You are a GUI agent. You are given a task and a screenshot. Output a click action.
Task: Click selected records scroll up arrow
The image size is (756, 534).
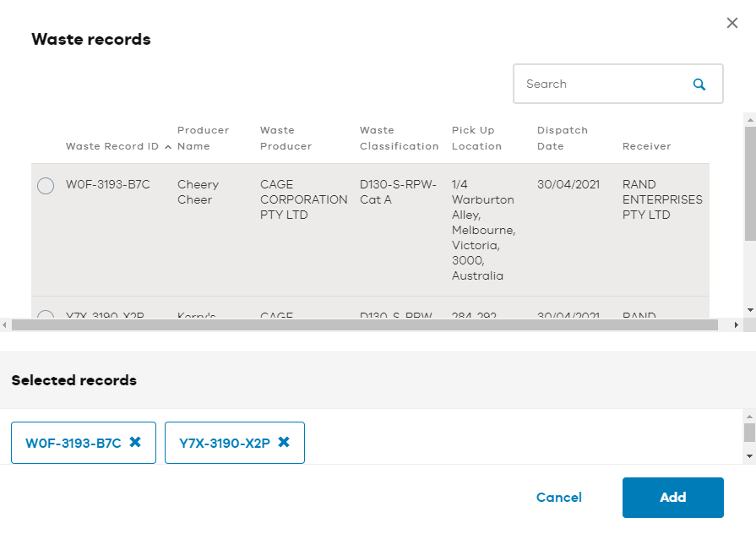(x=749, y=417)
